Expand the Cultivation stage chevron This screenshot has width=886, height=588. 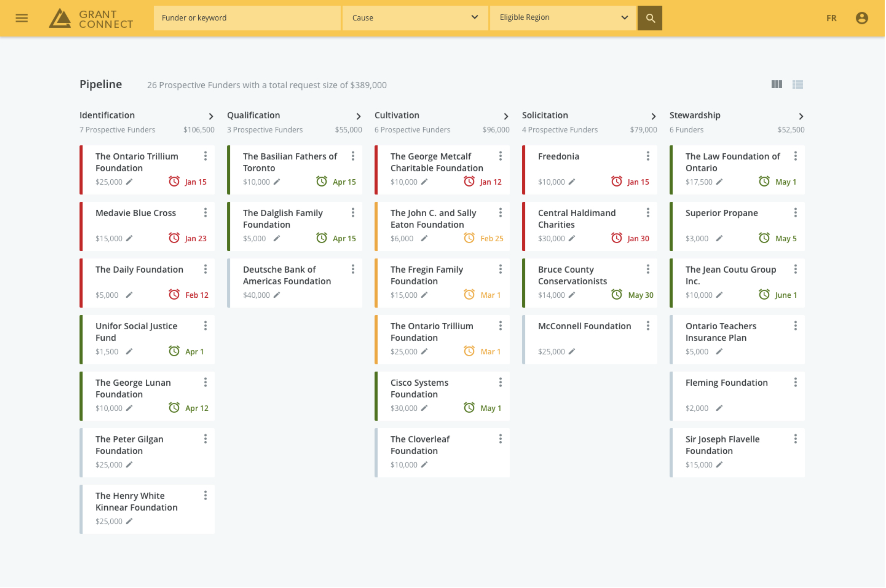coord(506,116)
